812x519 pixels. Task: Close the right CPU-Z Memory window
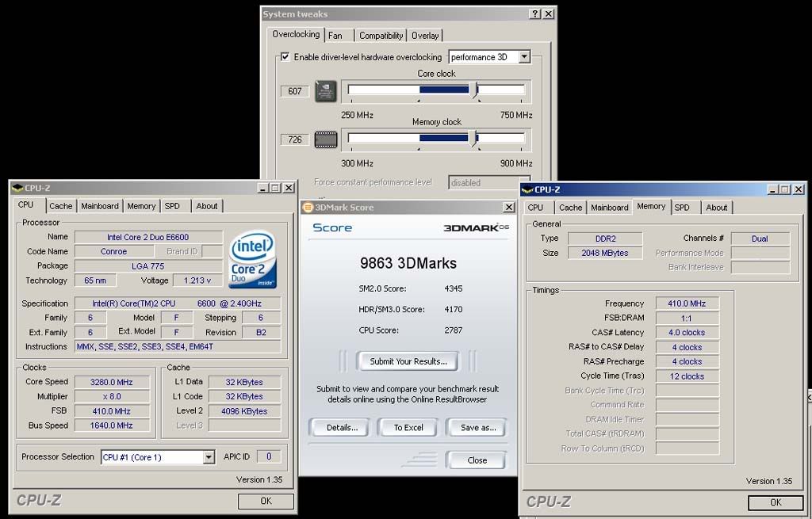(799, 189)
